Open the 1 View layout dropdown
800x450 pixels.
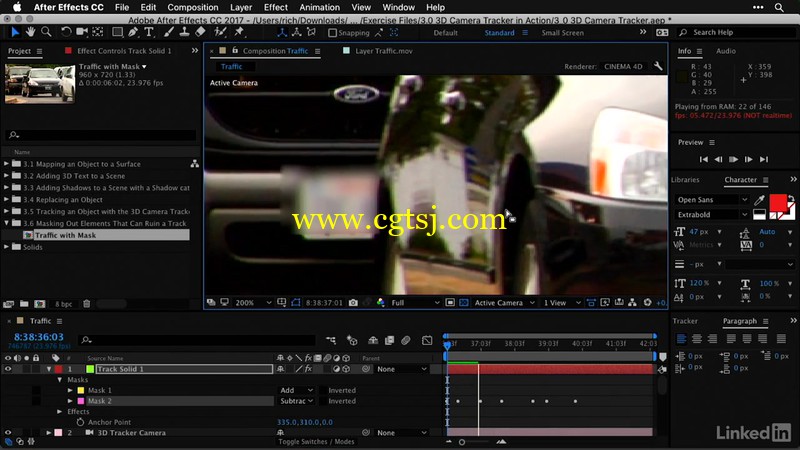tap(562, 303)
